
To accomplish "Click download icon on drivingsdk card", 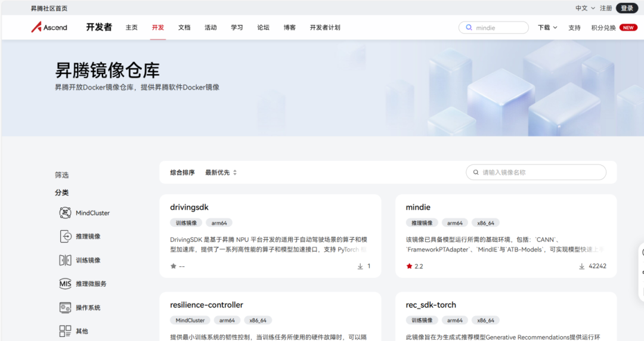I will (360, 266).
